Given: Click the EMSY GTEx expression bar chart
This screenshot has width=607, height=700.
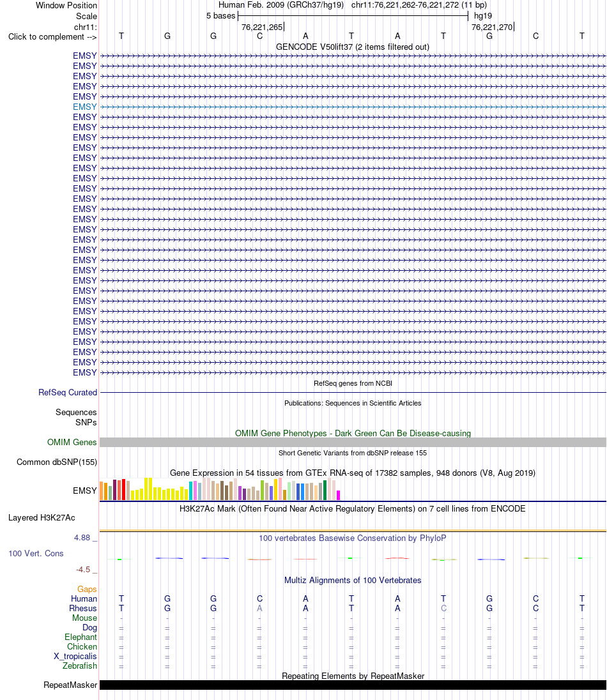Looking at the screenshot, I should (x=220, y=489).
